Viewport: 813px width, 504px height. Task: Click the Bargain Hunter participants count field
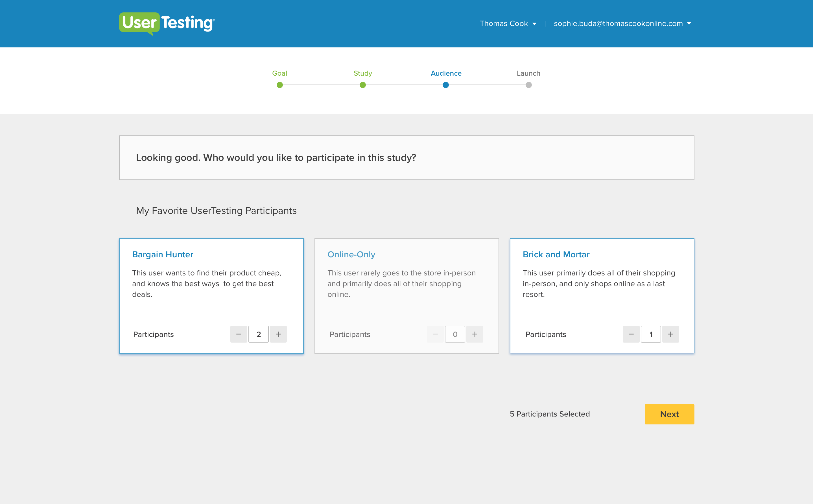pos(259,334)
